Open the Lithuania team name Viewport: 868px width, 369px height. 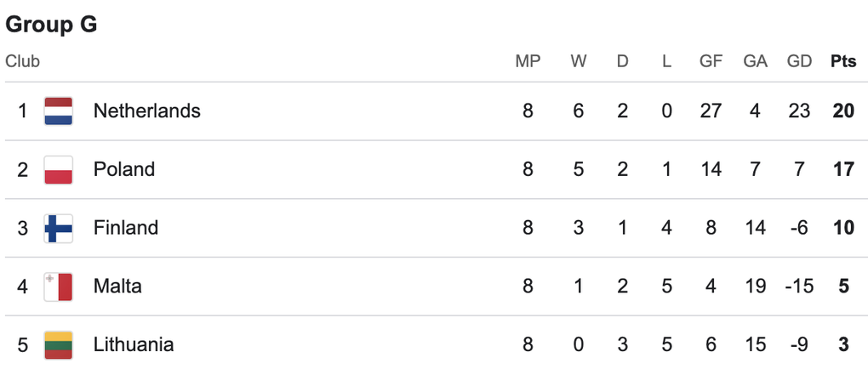(134, 344)
